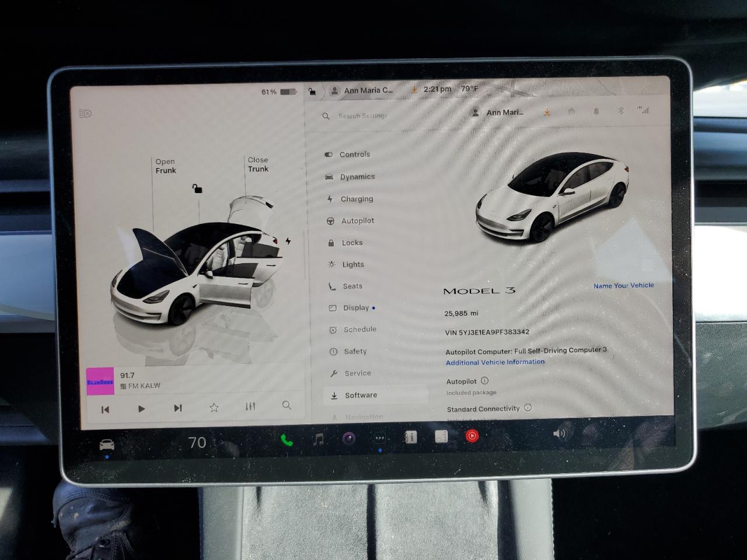Open the audio equalizer settings toggle
747x560 pixels.
[250, 406]
